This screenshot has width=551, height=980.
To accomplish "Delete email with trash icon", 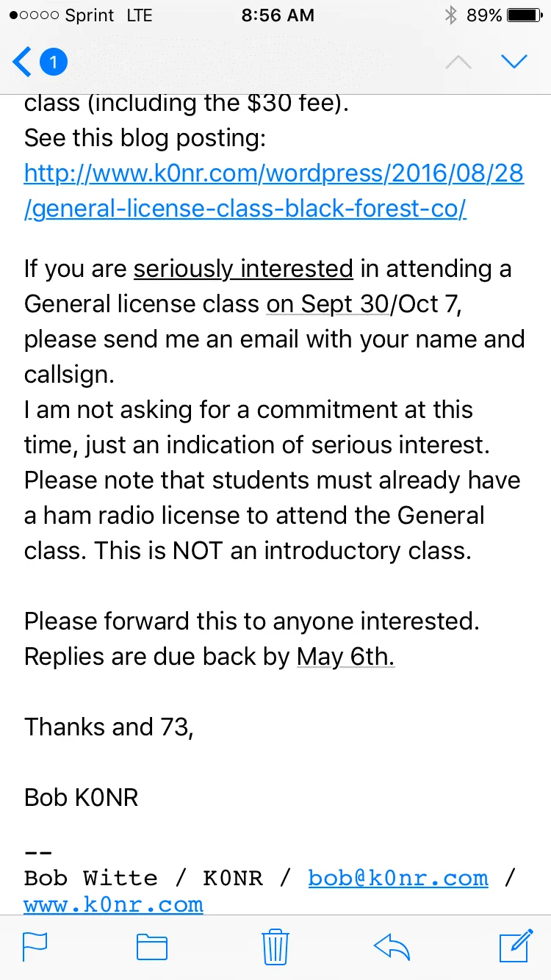I will (x=275, y=946).
